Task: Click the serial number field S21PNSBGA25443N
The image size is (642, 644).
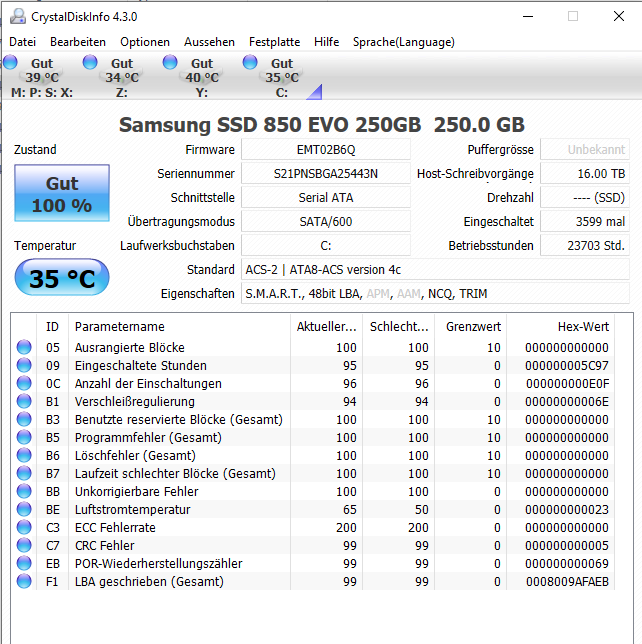Action: (x=326, y=174)
